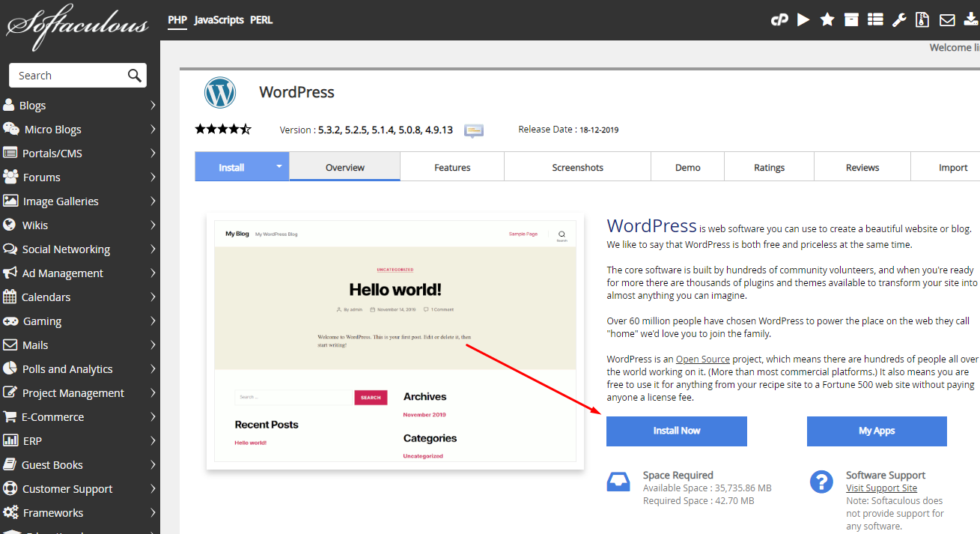The image size is (980, 534).
Task: Click the Portals/CMS category icon
Action: (10, 153)
